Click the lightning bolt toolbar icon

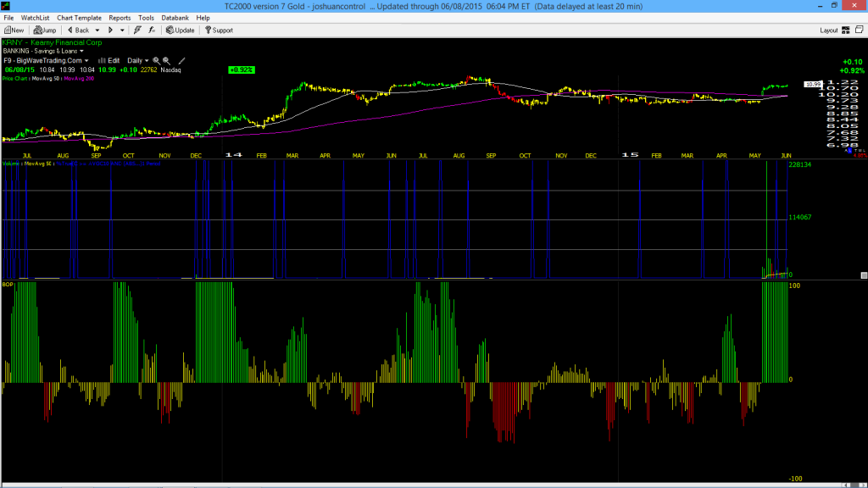pos(137,30)
